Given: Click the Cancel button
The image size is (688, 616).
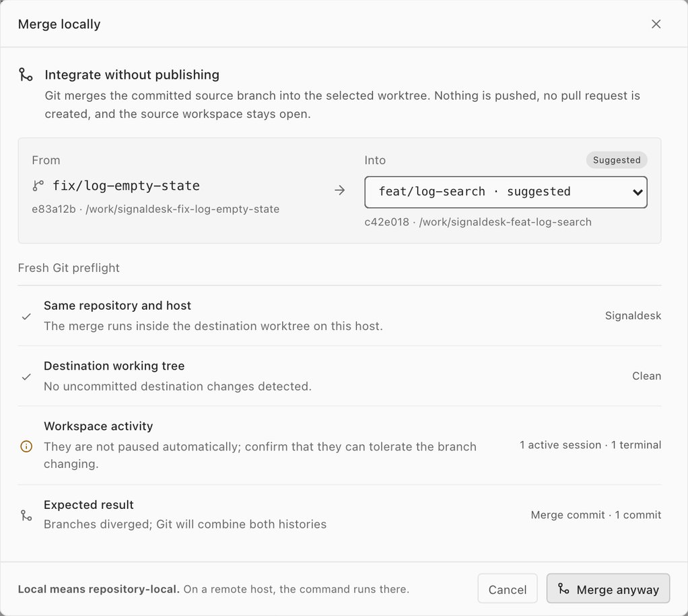Looking at the screenshot, I should pos(507,589).
